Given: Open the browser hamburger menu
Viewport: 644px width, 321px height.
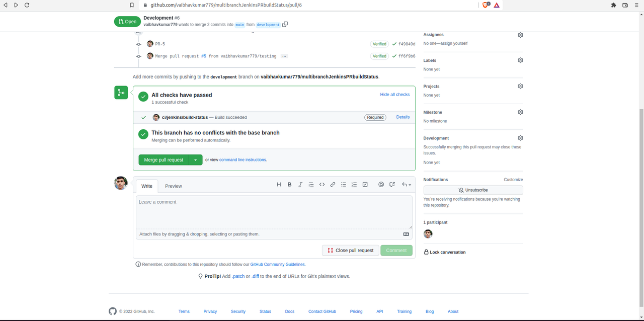Looking at the screenshot, I should 636,5.
